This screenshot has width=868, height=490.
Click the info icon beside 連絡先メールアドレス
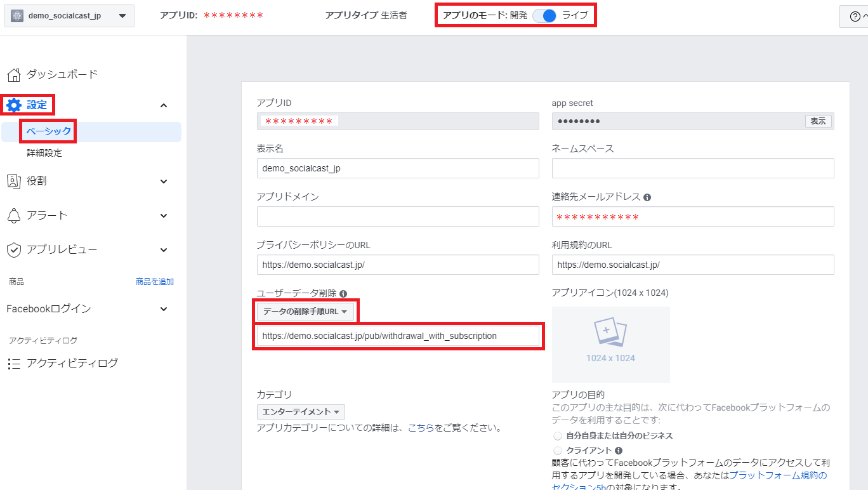pyautogui.click(x=647, y=197)
